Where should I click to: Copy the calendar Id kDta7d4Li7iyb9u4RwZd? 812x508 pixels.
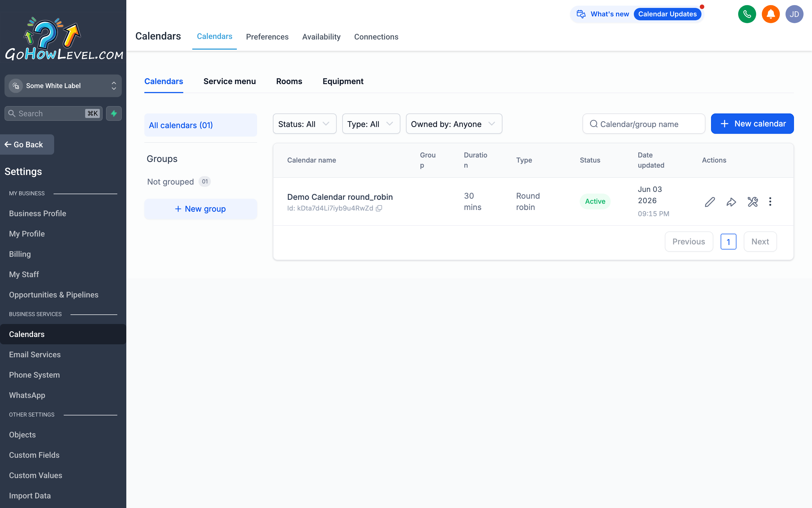tap(379, 208)
